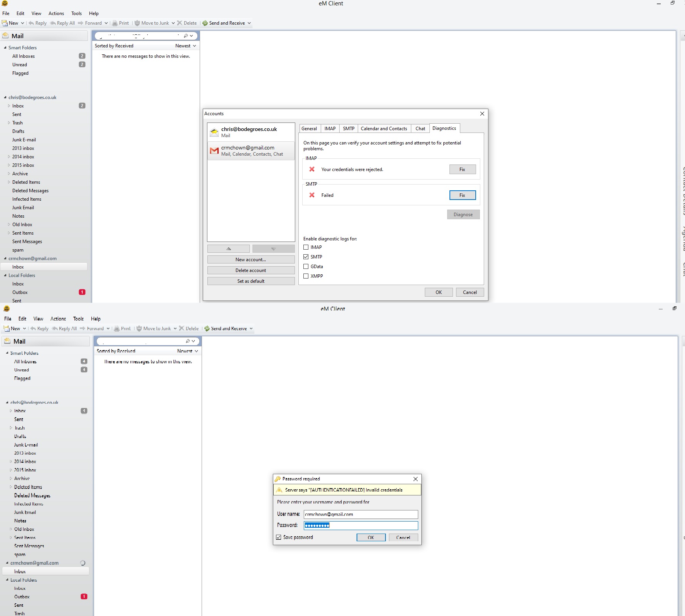The width and height of the screenshot is (685, 616).
Task: Open the Newest sort dropdown in top window
Action: click(186, 46)
